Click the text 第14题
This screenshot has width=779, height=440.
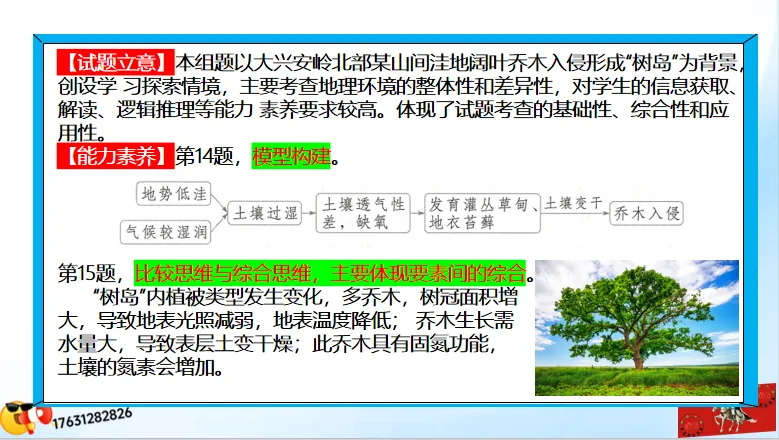pos(204,156)
